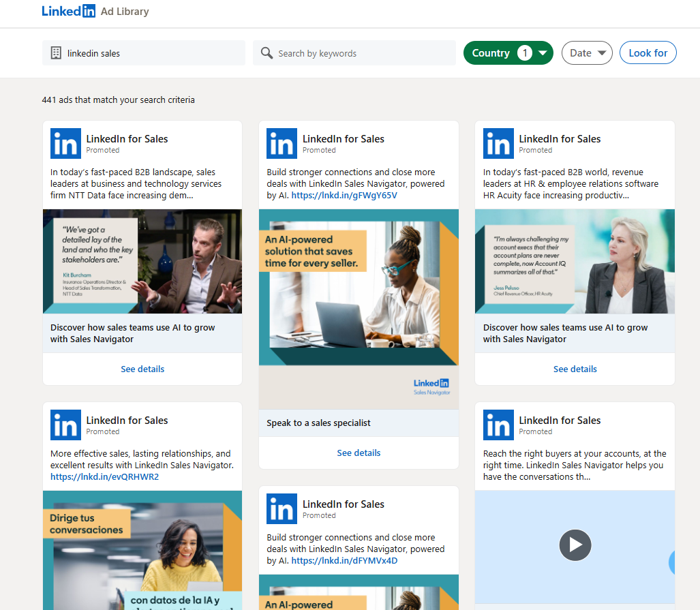Open the https://lnkd.in/dFYMVx4D link
This screenshot has height=610, width=700.
pyautogui.click(x=344, y=560)
